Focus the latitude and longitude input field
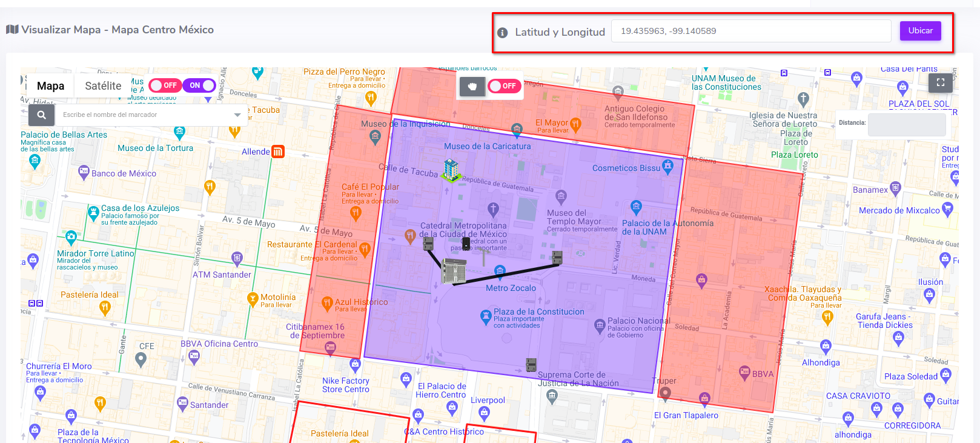 pyautogui.click(x=750, y=31)
